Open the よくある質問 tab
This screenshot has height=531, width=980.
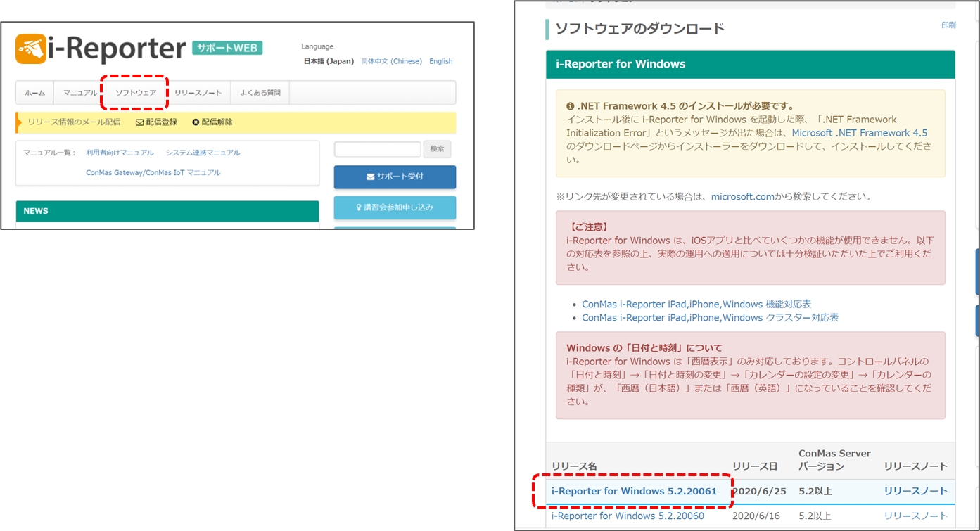(x=260, y=93)
